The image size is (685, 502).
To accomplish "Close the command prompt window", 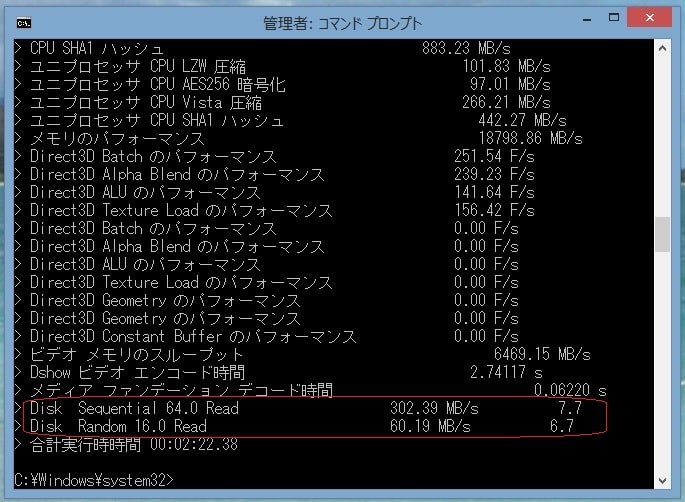I will (649, 18).
